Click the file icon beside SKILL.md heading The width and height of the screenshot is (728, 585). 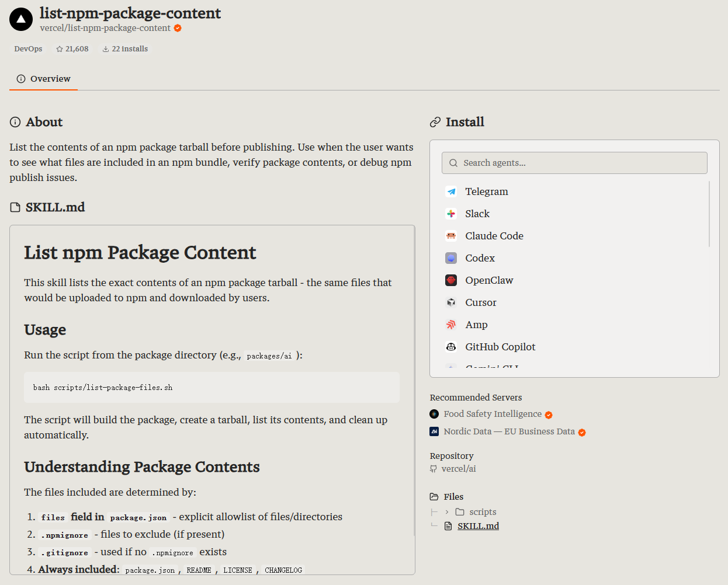(15, 207)
